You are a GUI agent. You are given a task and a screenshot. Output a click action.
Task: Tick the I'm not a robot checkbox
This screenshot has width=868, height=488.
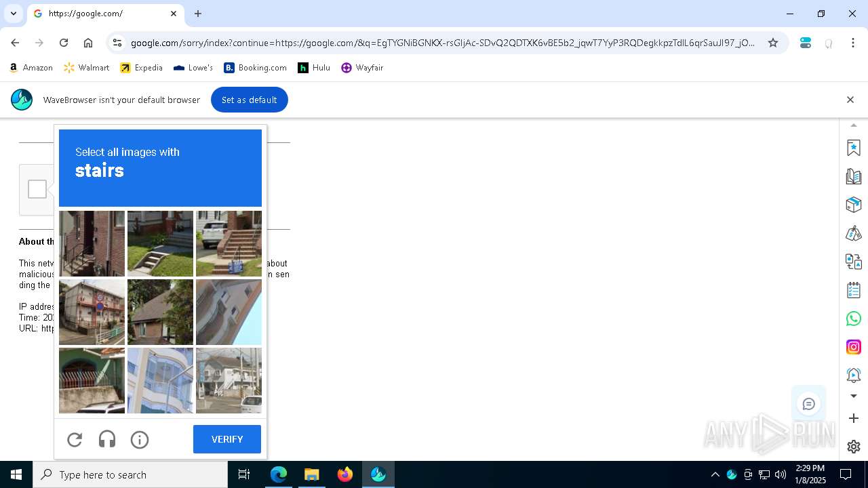point(37,189)
